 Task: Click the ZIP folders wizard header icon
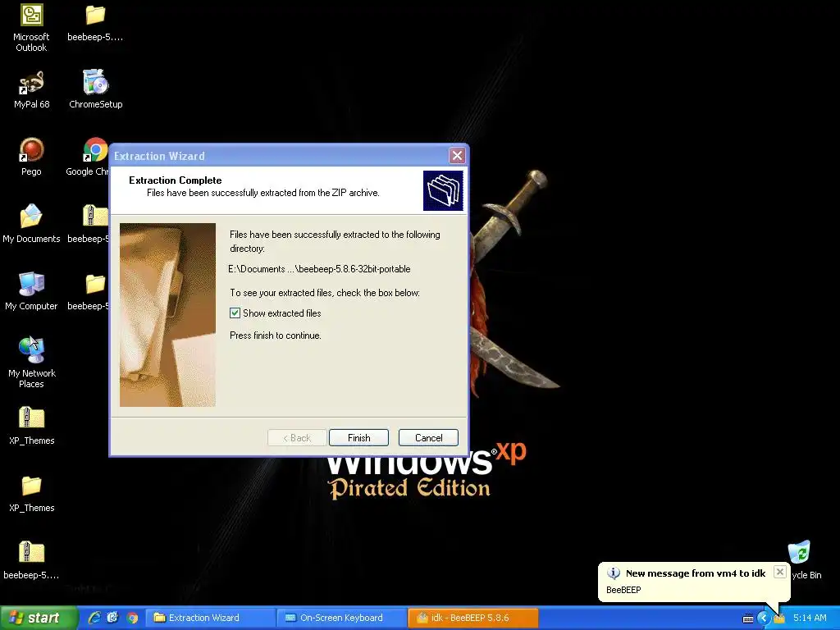click(x=443, y=190)
